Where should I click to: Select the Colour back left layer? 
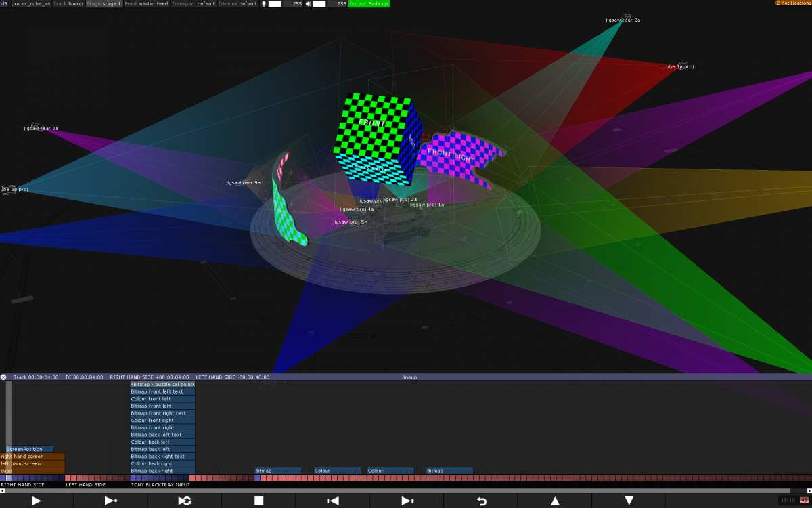pos(162,442)
